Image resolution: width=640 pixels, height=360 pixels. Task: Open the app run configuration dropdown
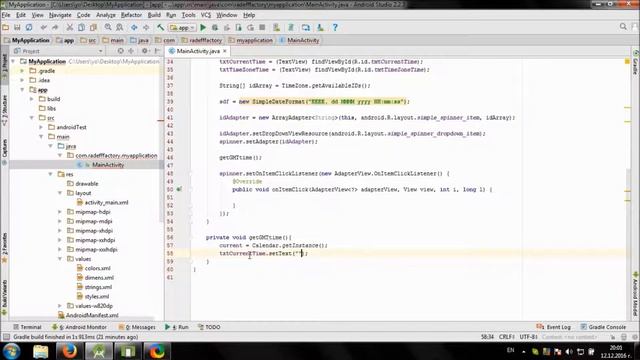click(182, 28)
